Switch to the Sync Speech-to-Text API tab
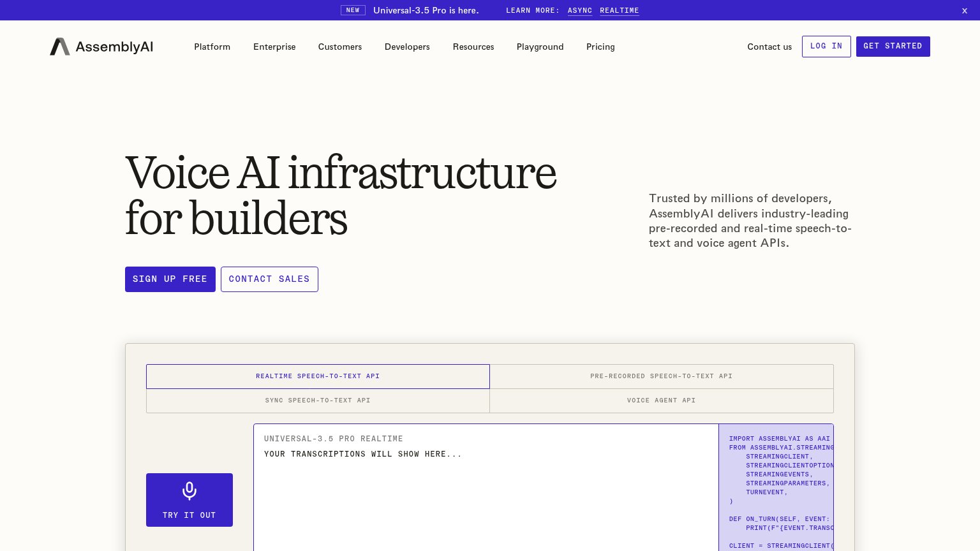Viewport: 980px width, 551px height. [x=318, y=400]
